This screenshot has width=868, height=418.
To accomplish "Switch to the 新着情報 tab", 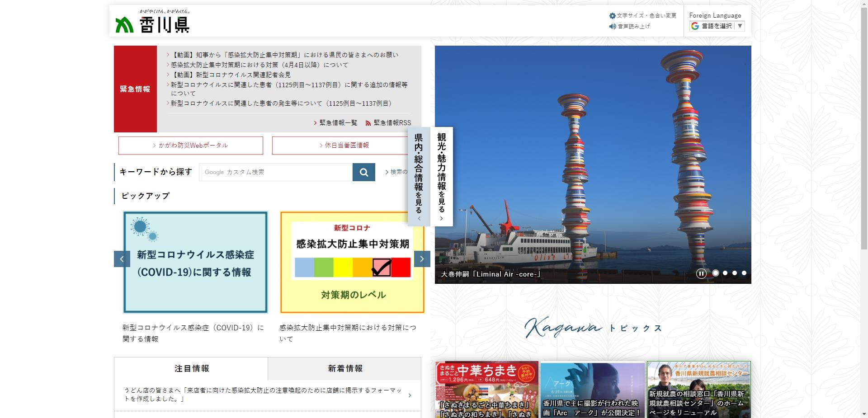I will 345,369.
